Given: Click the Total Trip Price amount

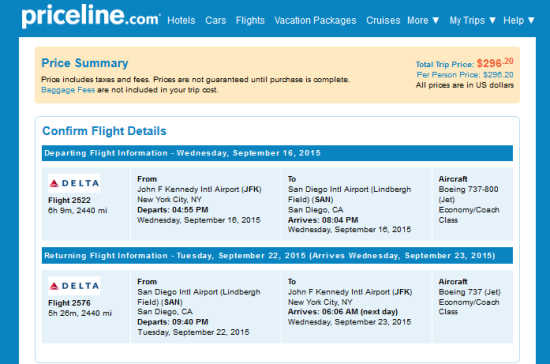Looking at the screenshot, I should [495, 63].
